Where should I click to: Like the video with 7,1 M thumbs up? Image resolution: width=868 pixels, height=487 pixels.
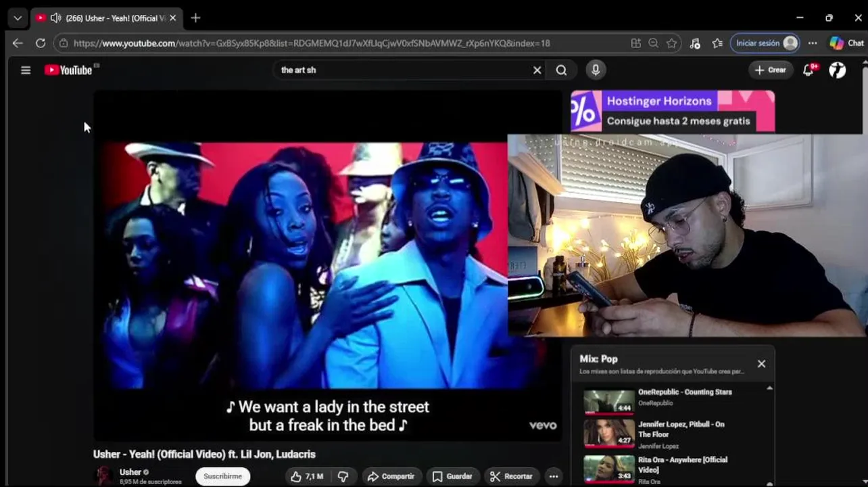click(x=306, y=476)
